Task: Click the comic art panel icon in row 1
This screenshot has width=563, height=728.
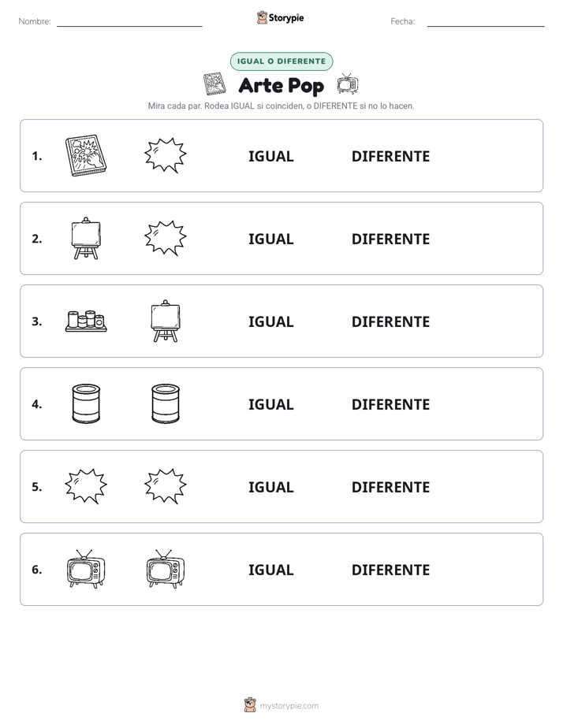Action: click(86, 155)
